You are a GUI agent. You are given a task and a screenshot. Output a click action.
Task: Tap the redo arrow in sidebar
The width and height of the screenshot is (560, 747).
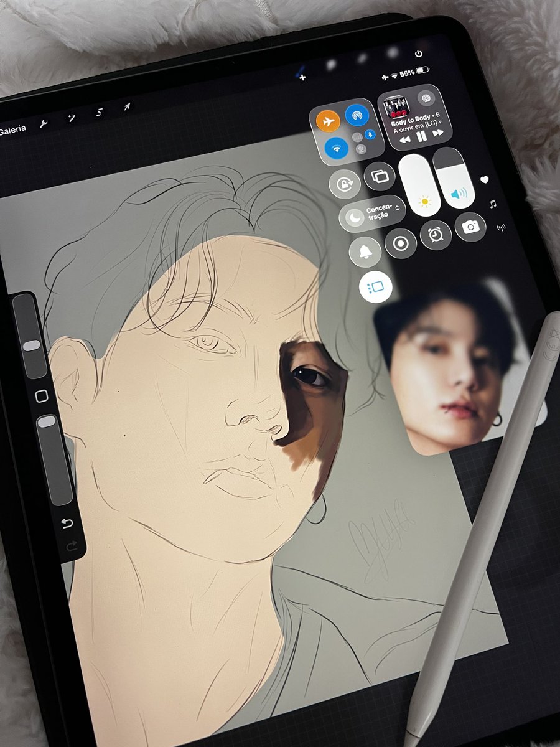(x=70, y=547)
